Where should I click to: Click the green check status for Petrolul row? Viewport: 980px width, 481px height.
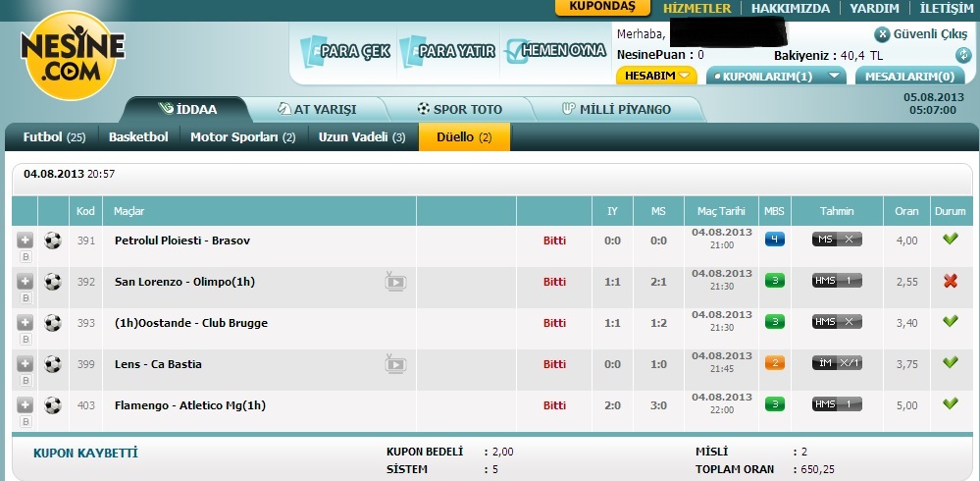[x=951, y=239]
